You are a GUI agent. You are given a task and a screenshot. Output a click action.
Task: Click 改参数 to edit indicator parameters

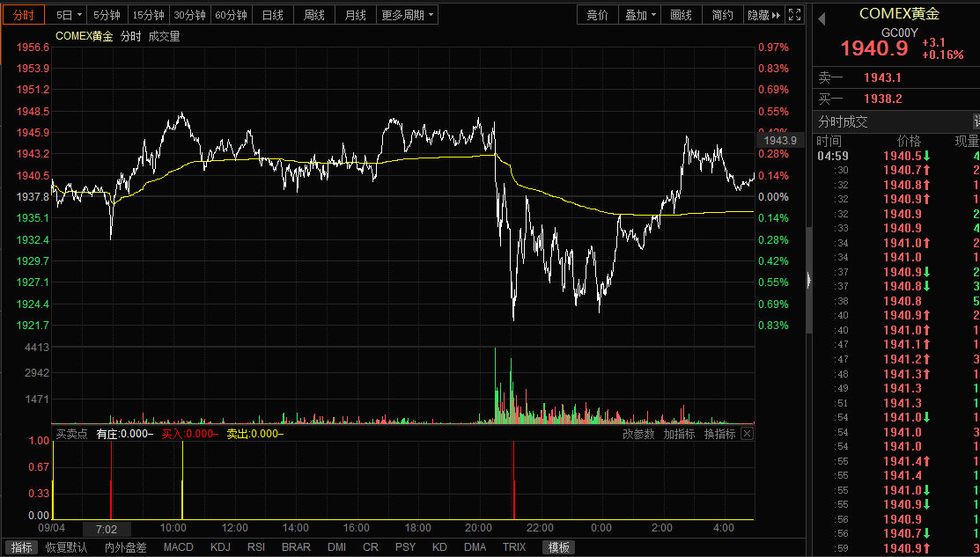638,434
